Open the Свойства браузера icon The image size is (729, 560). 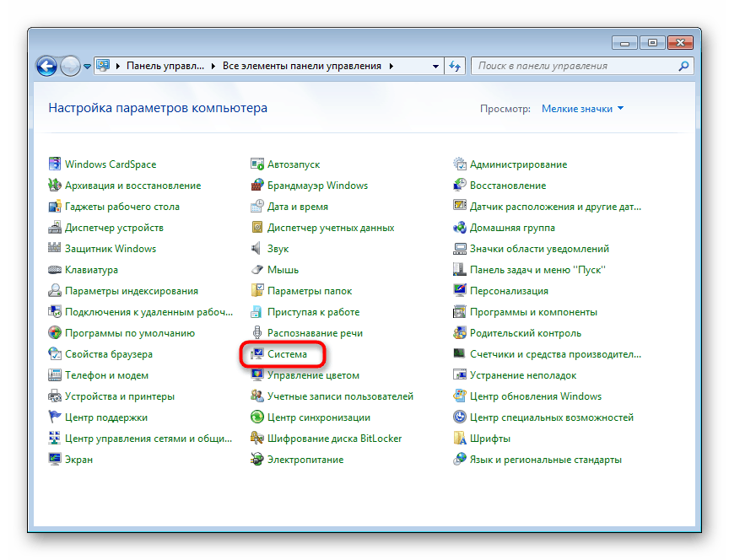pyautogui.click(x=54, y=353)
